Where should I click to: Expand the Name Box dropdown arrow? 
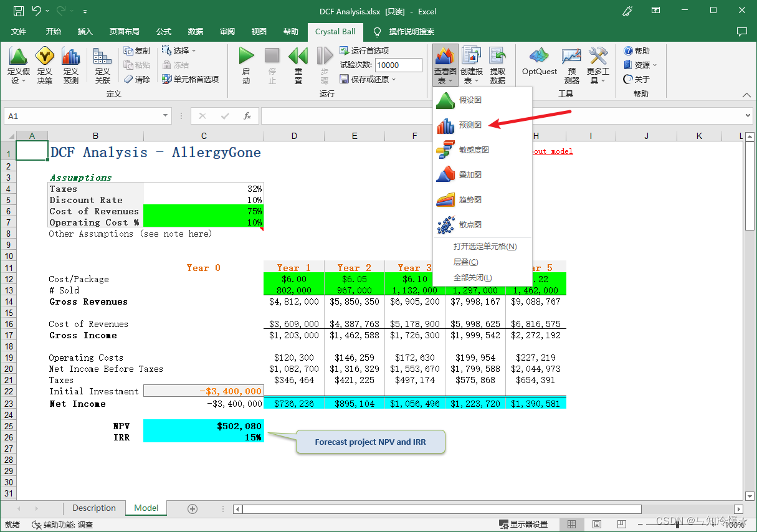coord(166,116)
